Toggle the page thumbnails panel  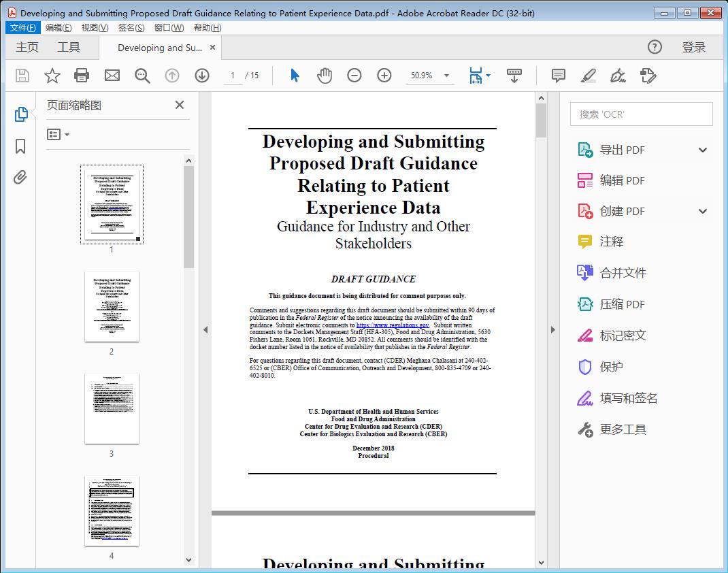click(21, 114)
